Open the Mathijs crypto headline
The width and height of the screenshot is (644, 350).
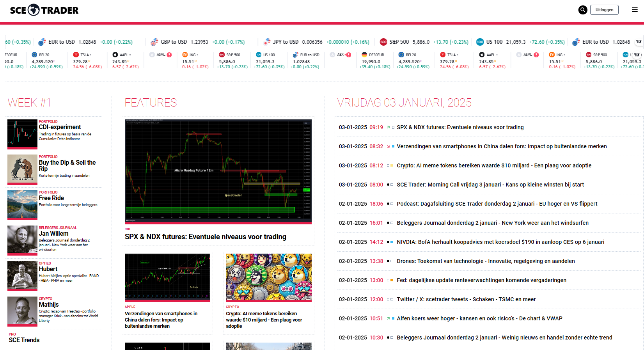pos(49,304)
